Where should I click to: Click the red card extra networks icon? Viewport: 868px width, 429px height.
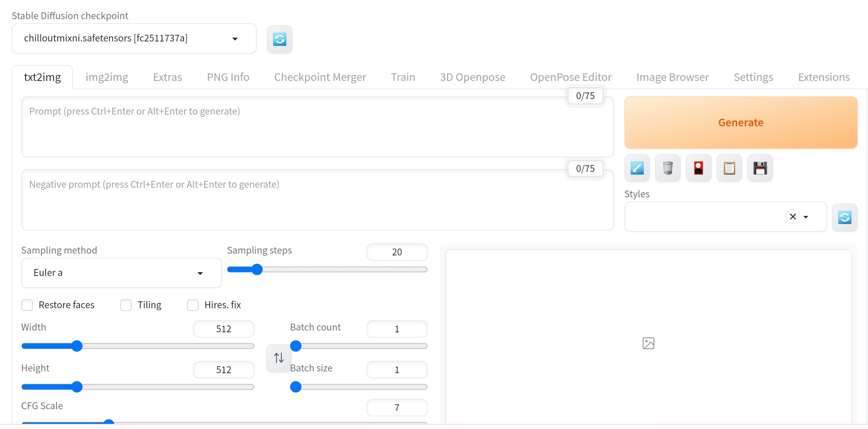coord(699,168)
